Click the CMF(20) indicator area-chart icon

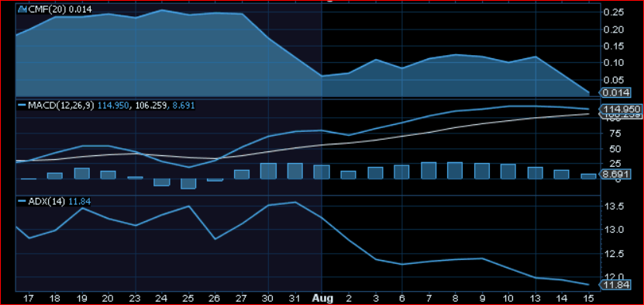22,9
